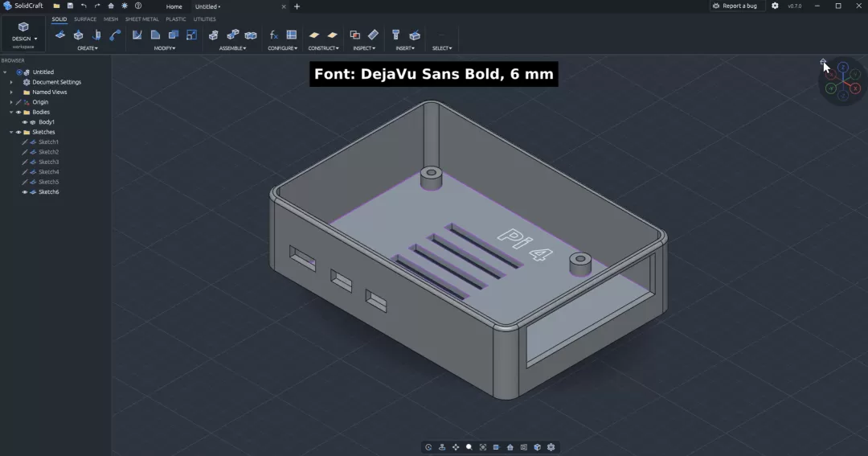Open the MODIFY dropdown menu
The width and height of the screenshot is (868, 456).
165,48
